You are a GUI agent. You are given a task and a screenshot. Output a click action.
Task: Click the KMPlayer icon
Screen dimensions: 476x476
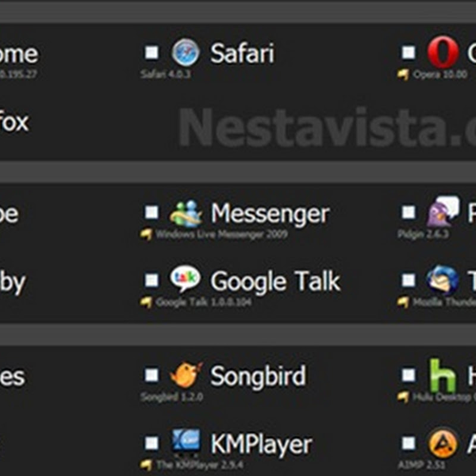pos(186,443)
